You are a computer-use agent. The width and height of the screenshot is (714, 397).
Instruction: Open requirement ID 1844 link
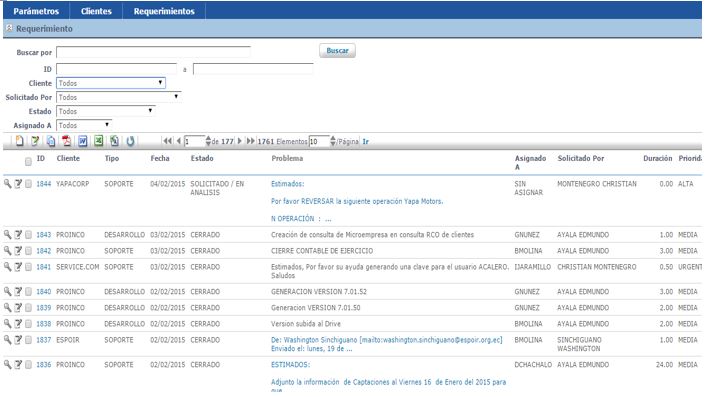44,184
